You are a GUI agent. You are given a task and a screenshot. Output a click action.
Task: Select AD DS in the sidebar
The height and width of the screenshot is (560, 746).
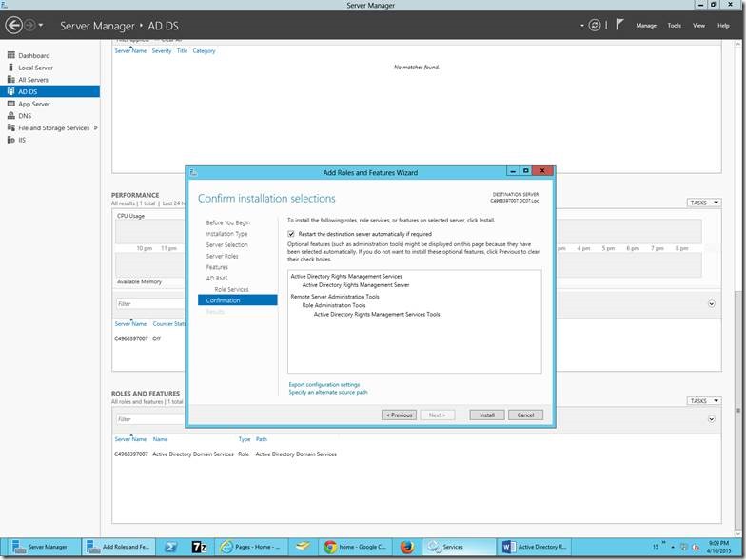click(x=49, y=91)
